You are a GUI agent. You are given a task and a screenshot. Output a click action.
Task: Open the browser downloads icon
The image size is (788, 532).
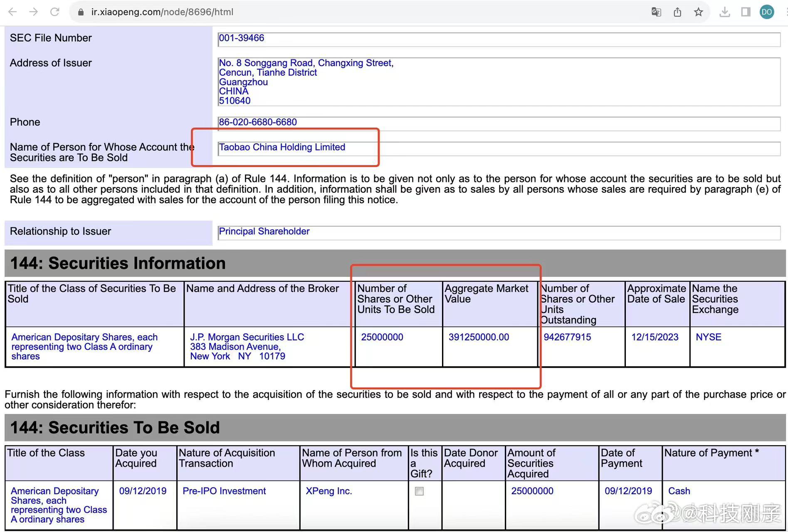coord(725,12)
